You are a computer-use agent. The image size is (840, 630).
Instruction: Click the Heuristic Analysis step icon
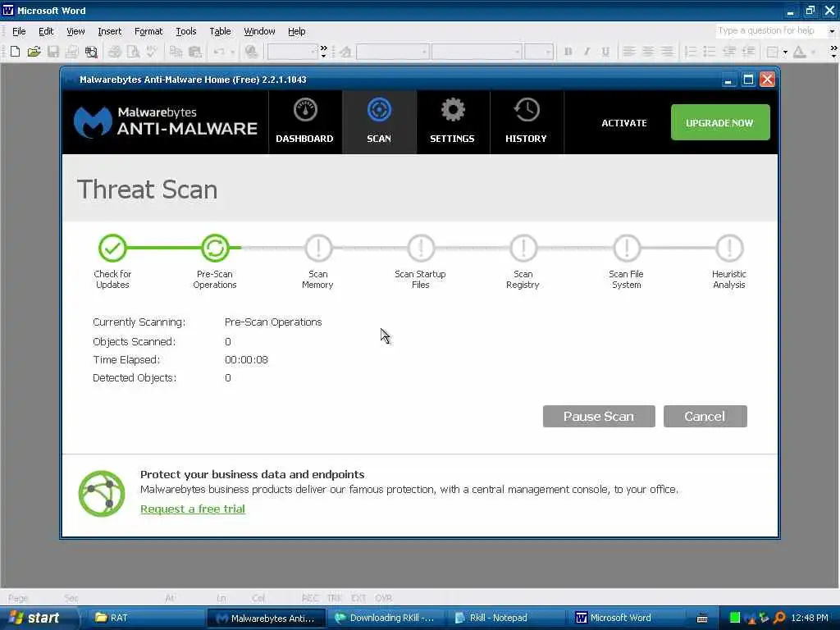click(x=729, y=248)
